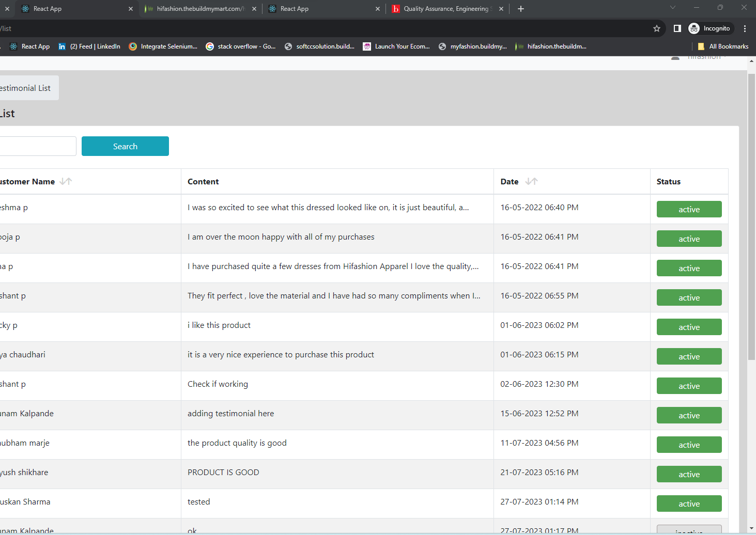Toggle active status for 'Hifashion Apparel' testimonial row
This screenshot has height=535, width=756.
(689, 268)
